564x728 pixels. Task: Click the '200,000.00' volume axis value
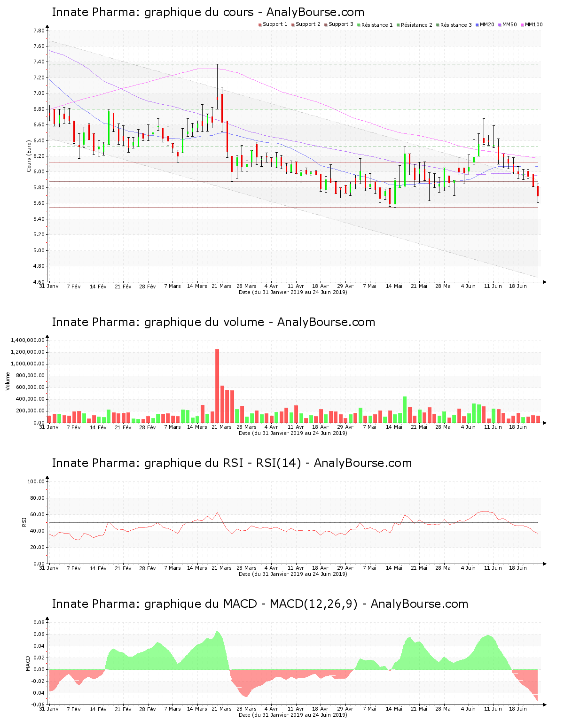30,411
